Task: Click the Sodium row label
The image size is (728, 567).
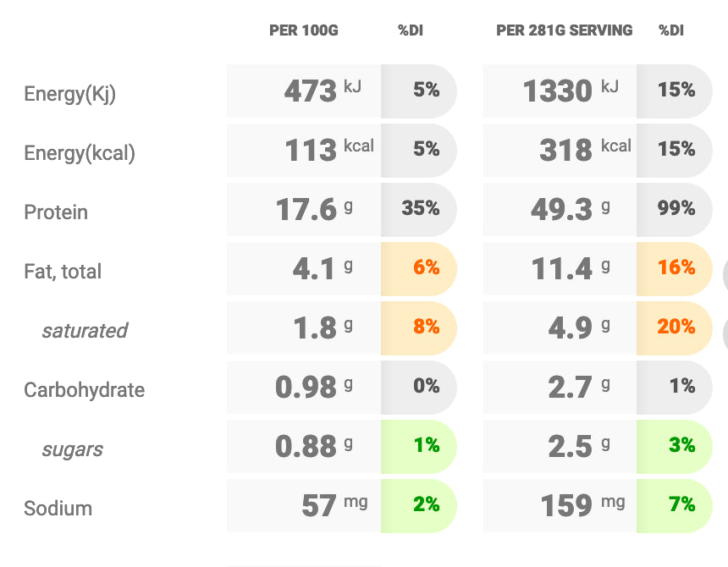Action: (58, 509)
